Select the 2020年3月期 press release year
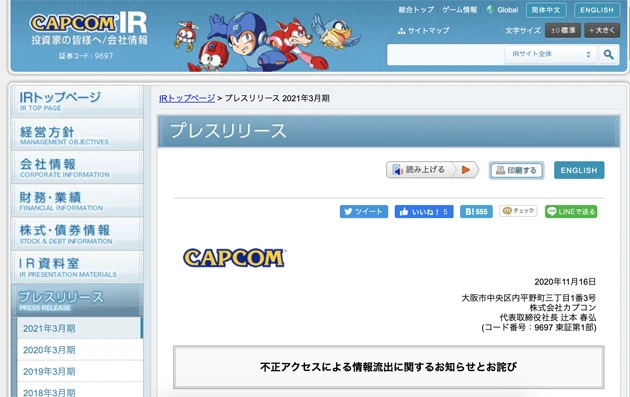This screenshot has width=630, height=397. (80, 350)
